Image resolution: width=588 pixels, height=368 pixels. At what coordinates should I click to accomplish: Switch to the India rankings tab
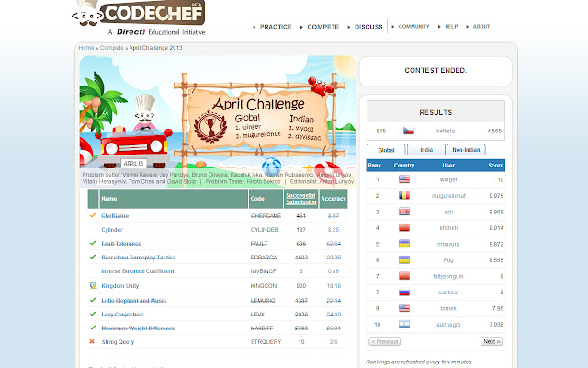click(x=426, y=149)
